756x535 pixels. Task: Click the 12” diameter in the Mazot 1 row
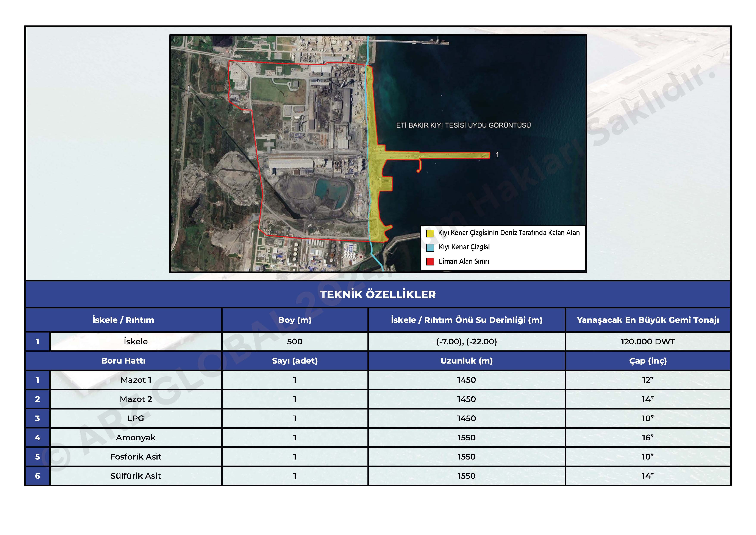[648, 380]
